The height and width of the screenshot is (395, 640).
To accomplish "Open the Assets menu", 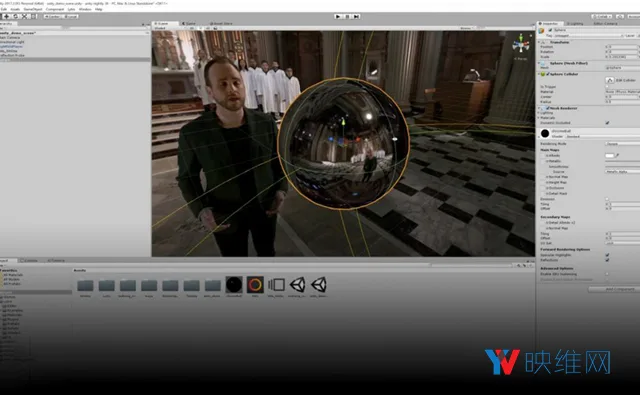I will click(15, 9).
